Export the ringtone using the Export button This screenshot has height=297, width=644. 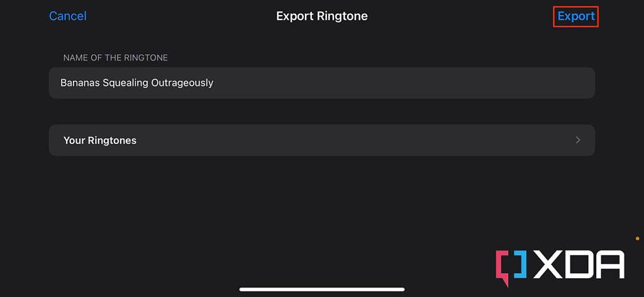tap(576, 16)
